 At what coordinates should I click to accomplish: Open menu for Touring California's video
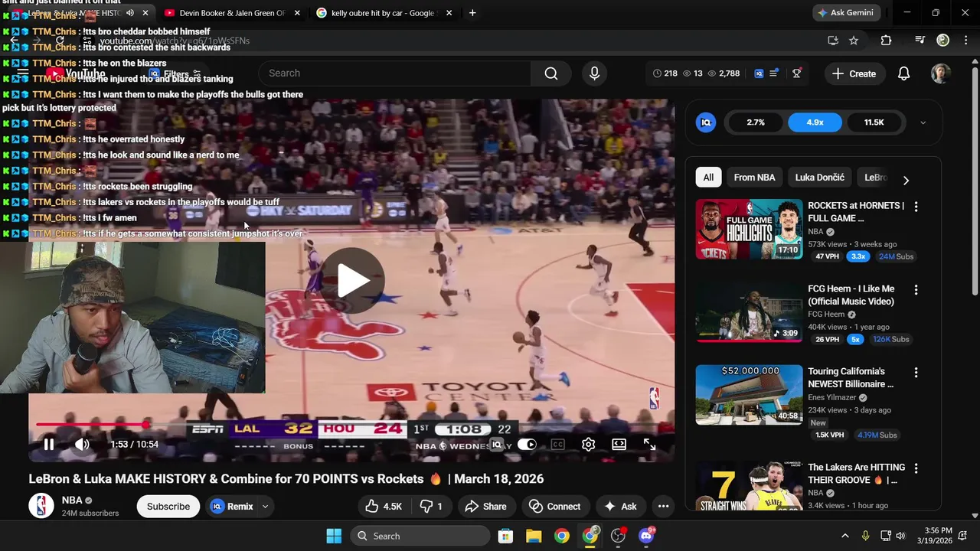point(916,373)
